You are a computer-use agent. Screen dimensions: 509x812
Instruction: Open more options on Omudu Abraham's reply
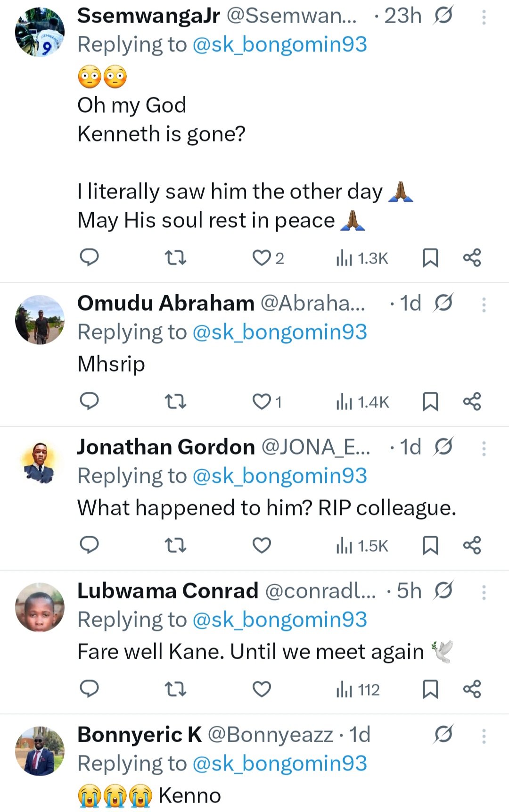(484, 305)
